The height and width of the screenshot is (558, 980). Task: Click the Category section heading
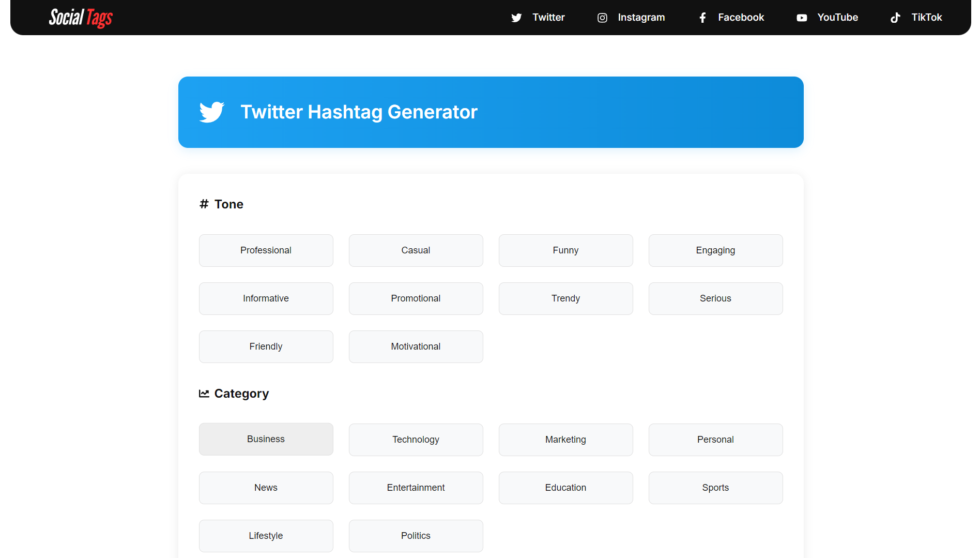(x=242, y=394)
